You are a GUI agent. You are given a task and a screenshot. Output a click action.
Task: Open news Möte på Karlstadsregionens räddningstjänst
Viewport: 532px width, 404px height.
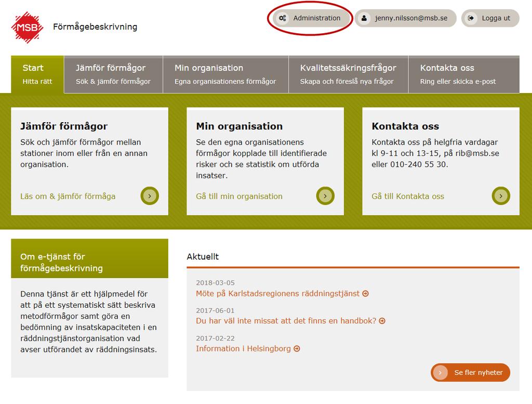point(277,294)
